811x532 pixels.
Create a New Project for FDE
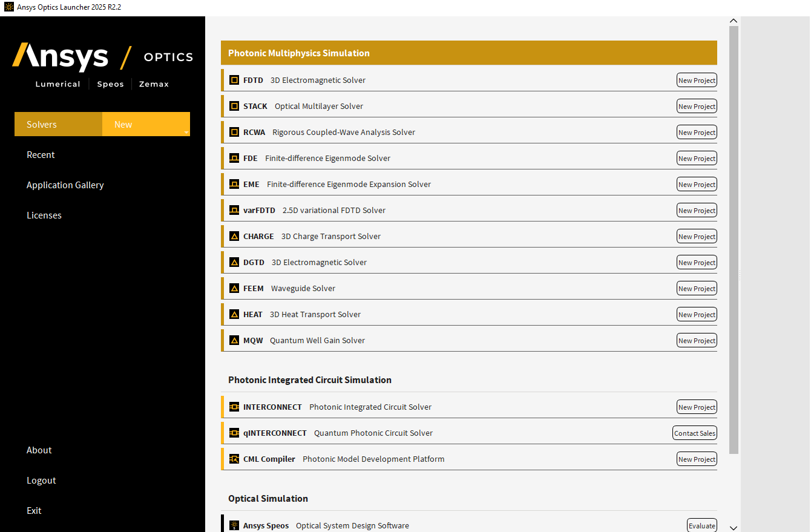[697, 159]
